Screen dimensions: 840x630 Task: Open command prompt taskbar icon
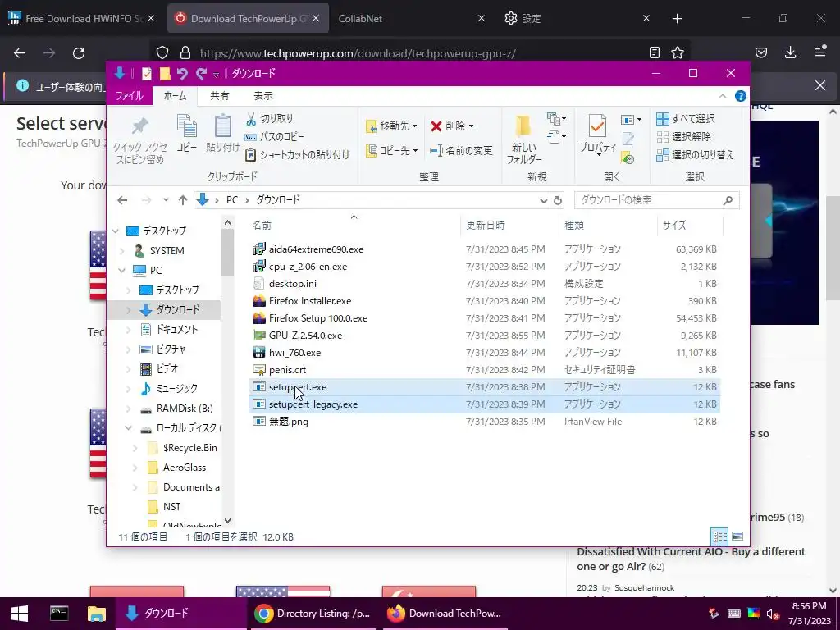click(x=59, y=614)
